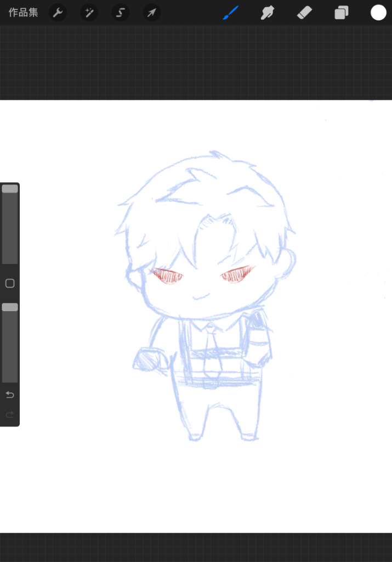Undo the last stroke
392x562 pixels.
10,395
